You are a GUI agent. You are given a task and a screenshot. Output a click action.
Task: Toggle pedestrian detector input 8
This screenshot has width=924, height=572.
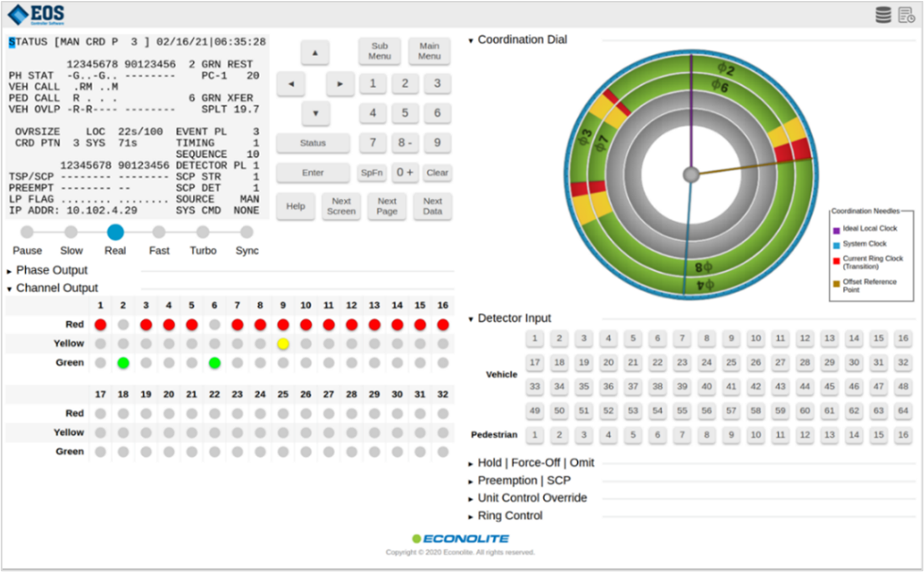point(707,435)
